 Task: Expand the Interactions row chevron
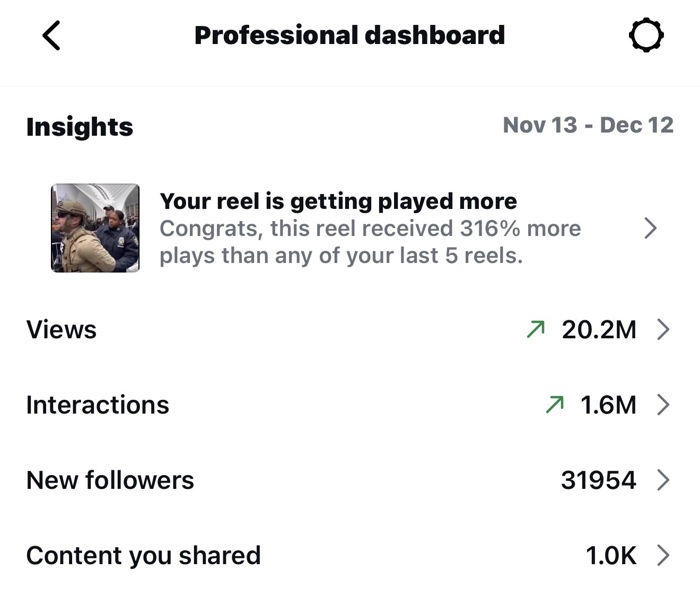pyautogui.click(x=663, y=405)
